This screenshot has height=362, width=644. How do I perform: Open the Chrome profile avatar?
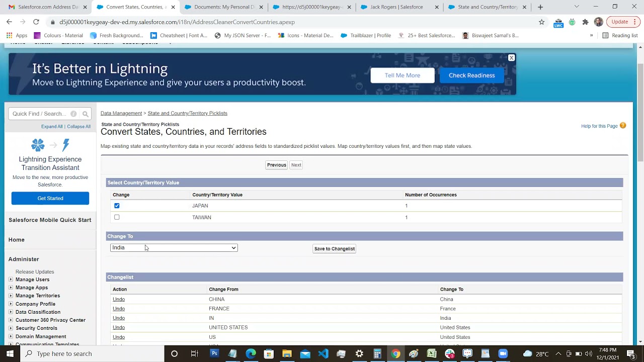pyautogui.click(x=598, y=22)
